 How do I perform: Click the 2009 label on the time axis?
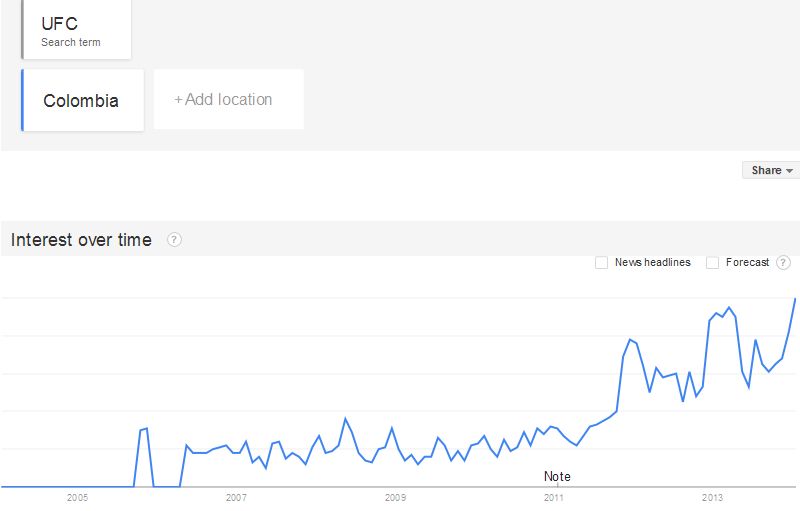pos(395,497)
